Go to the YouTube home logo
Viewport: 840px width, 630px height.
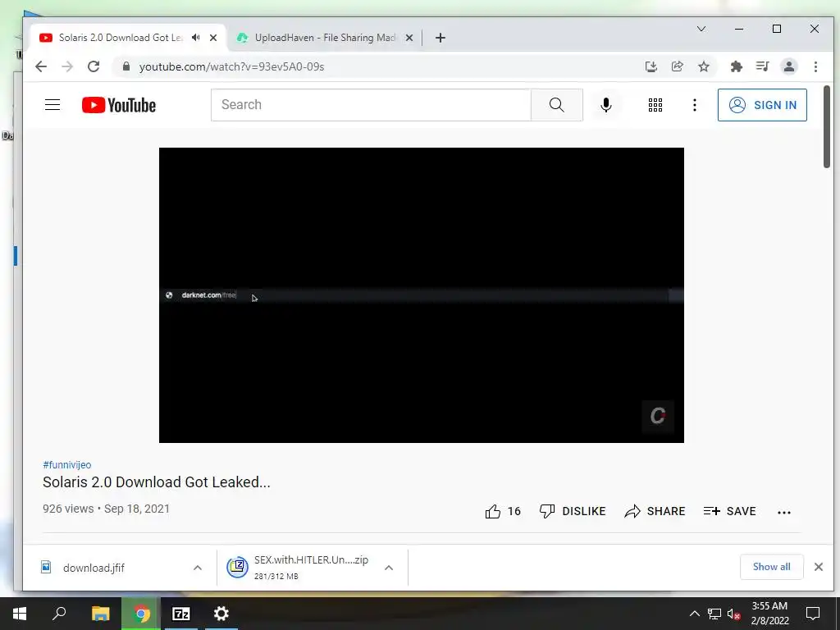pyautogui.click(x=118, y=105)
